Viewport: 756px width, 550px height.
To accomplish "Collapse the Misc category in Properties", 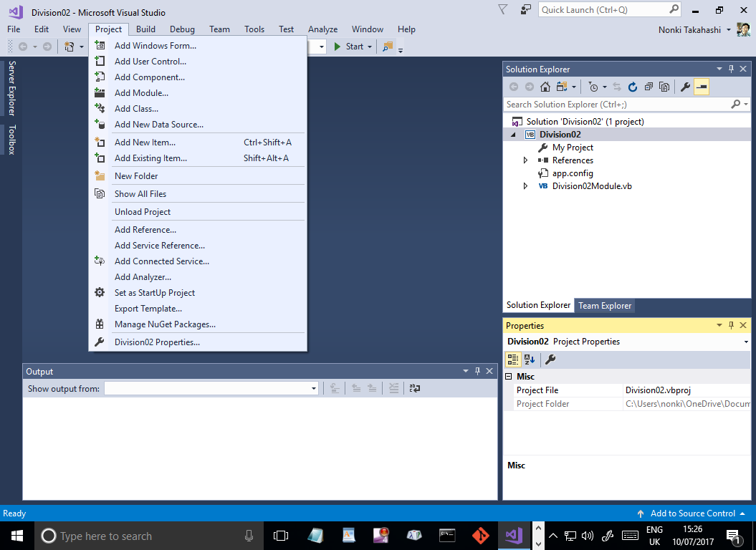I will tap(509, 377).
